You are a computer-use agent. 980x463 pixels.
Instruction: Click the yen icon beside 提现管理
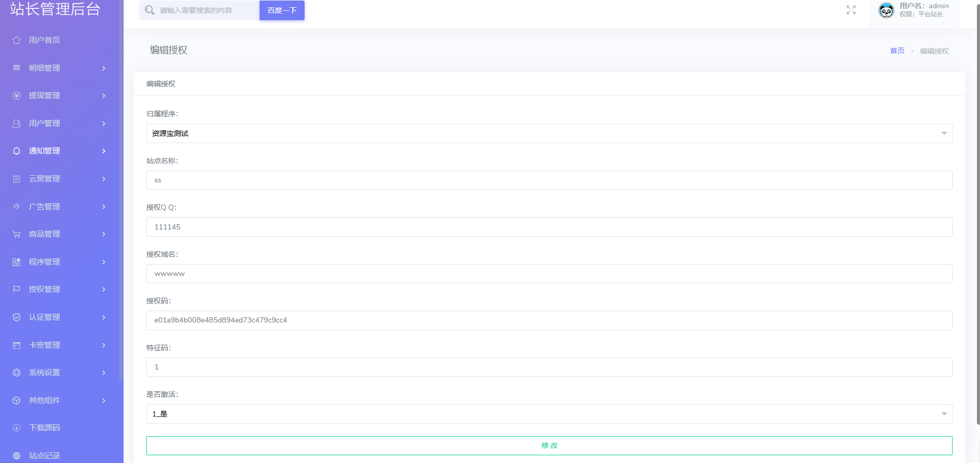[17, 96]
